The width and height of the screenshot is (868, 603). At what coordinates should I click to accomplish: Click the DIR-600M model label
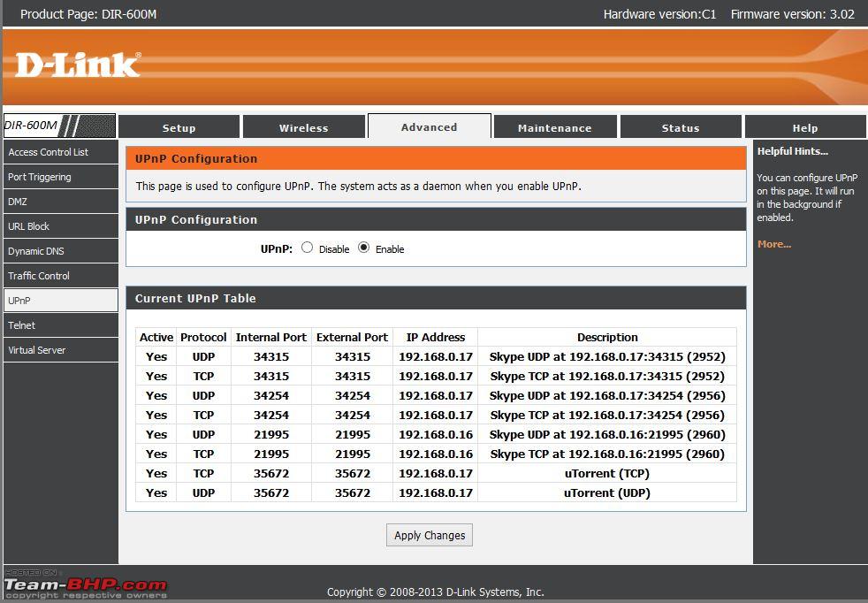click(x=30, y=126)
